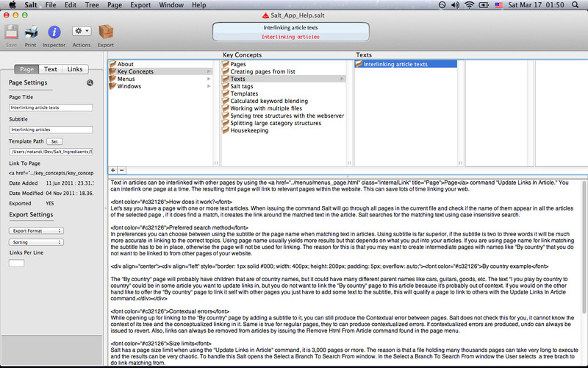Switch to the Links tab

[x=75, y=69]
